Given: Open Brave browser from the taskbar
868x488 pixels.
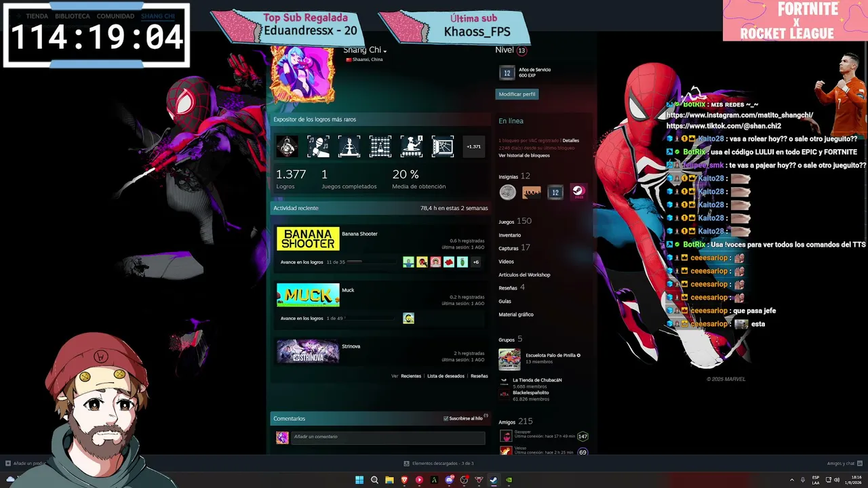Looking at the screenshot, I should tap(404, 480).
